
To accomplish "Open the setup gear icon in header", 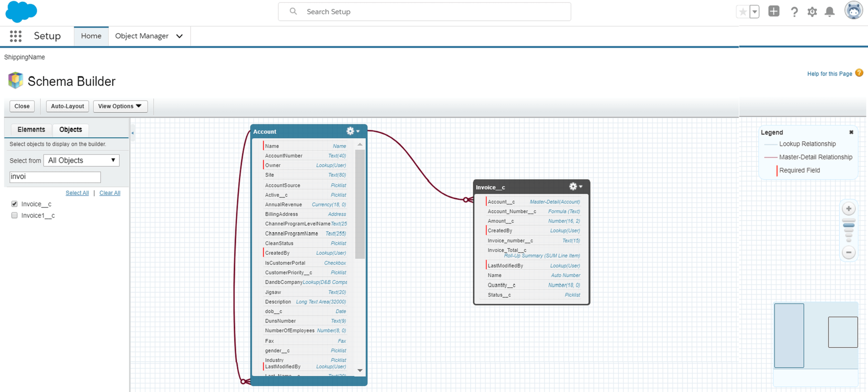I will pyautogui.click(x=812, y=12).
